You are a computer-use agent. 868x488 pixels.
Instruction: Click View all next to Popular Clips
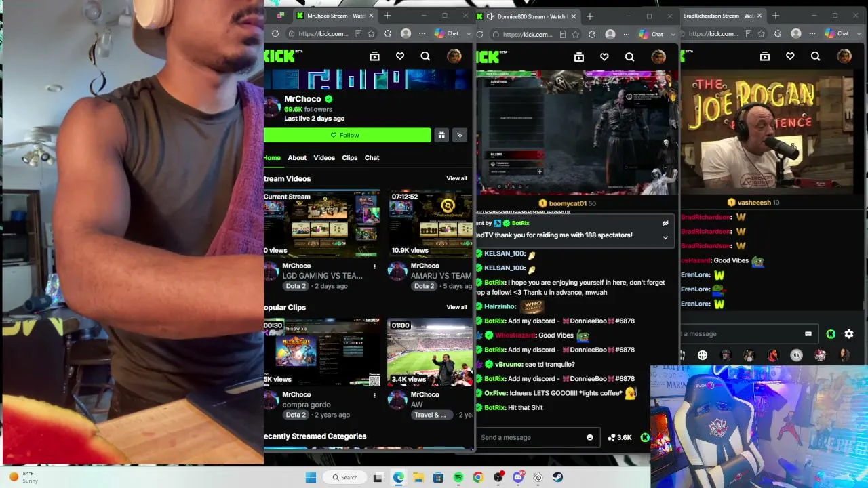[x=456, y=307]
